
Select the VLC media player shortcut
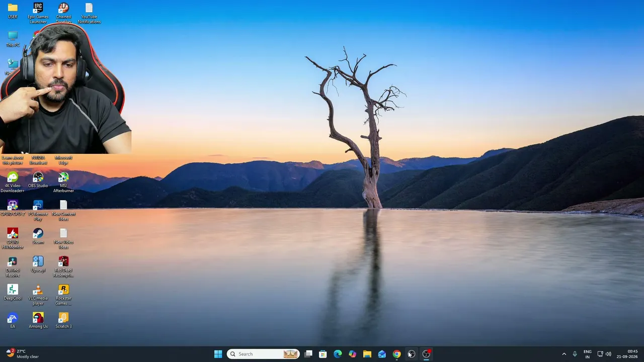[38, 295]
